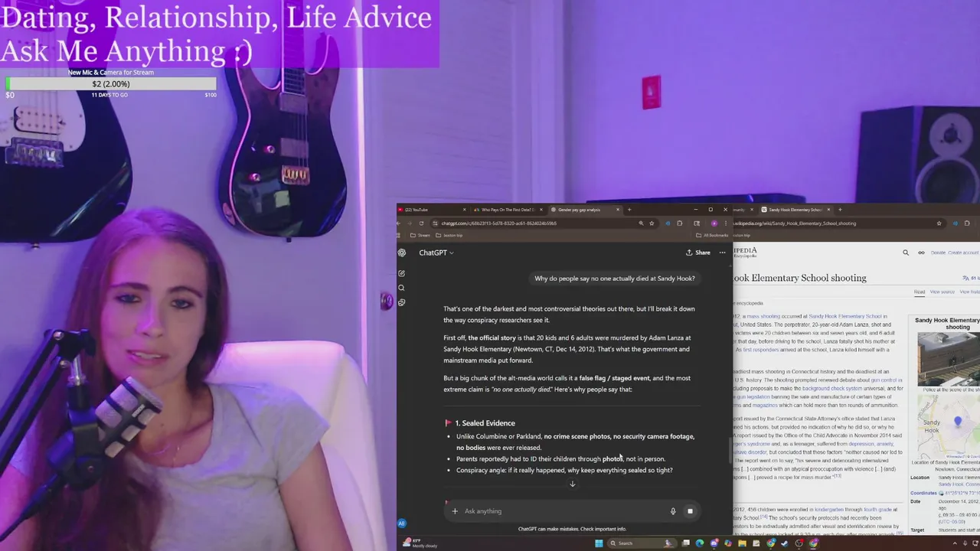Click the stream donation goal progress bar
The height and width of the screenshot is (551, 980).
tap(111, 84)
